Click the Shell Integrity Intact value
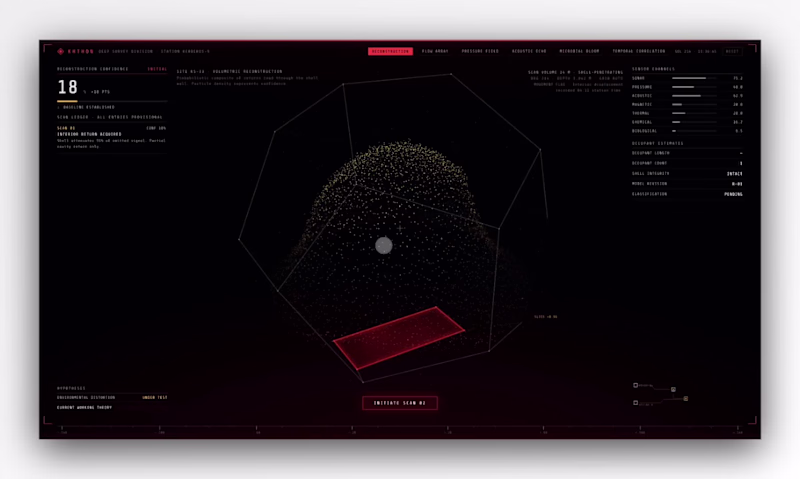800x479 pixels. [x=735, y=174]
